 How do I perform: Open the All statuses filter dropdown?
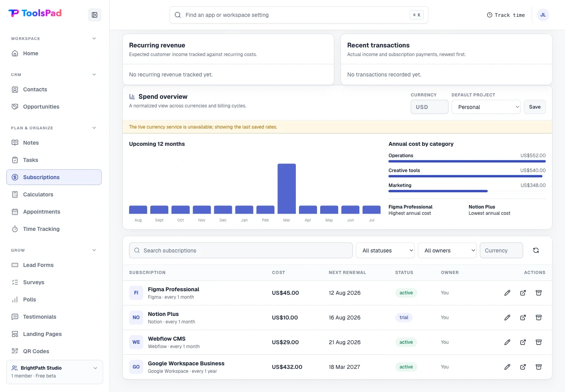(385, 250)
